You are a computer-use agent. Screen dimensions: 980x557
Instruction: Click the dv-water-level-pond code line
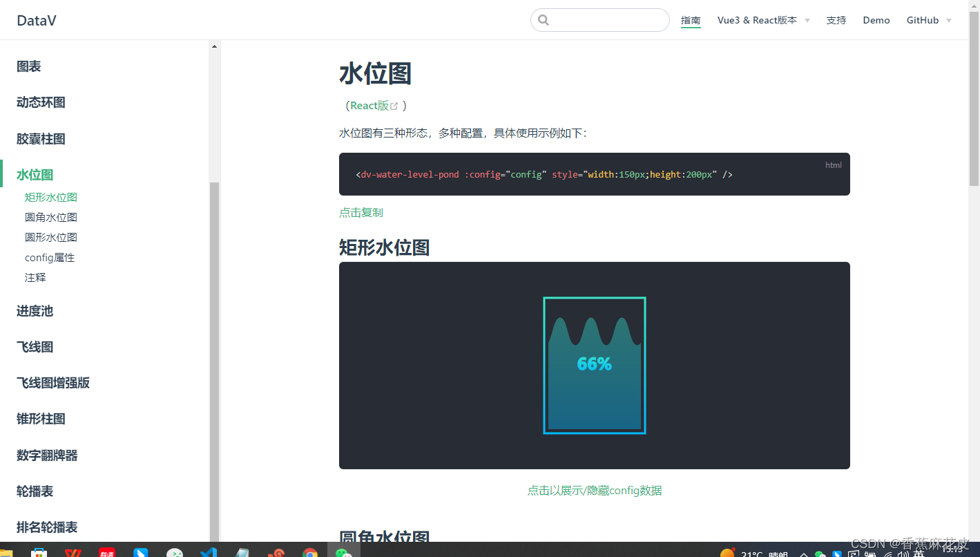[x=544, y=175]
